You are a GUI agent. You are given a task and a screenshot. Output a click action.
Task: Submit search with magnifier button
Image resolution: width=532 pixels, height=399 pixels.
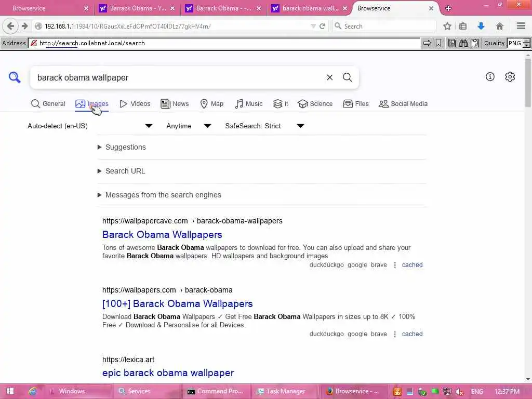point(347,77)
